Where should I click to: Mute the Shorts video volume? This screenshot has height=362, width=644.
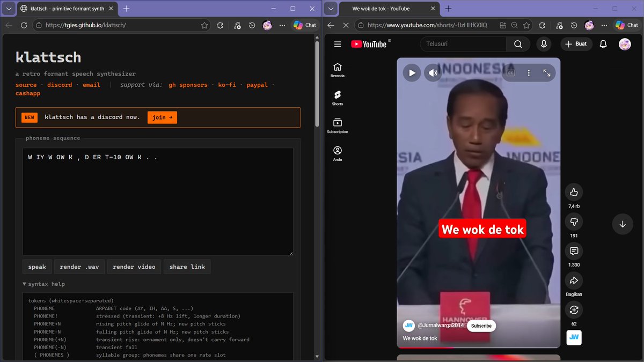click(x=433, y=73)
